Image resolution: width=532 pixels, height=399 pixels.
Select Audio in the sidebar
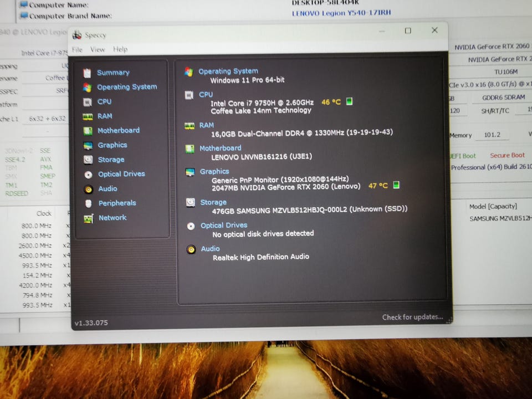coord(108,188)
